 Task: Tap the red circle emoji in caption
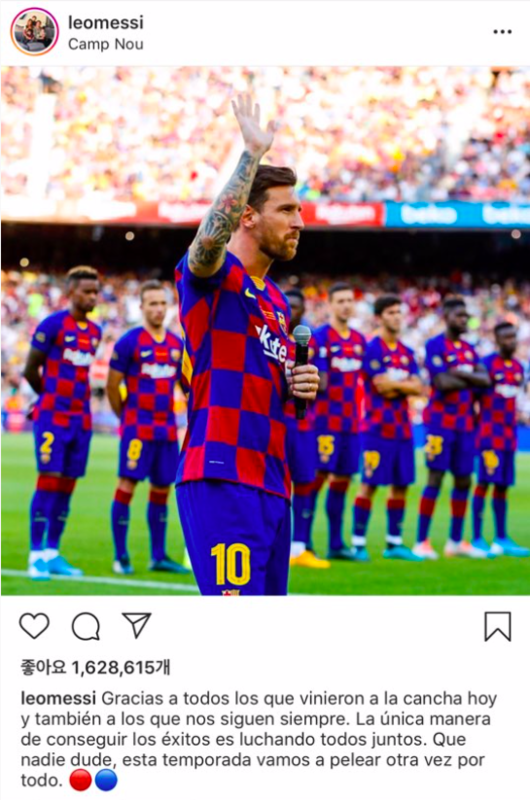(x=80, y=780)
